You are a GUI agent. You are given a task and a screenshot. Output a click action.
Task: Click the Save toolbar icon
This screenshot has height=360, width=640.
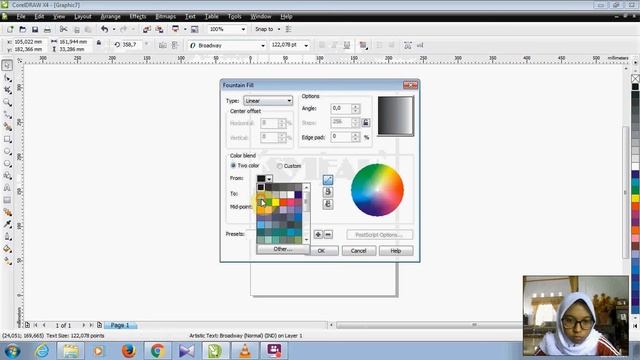[x=35, y=29]
